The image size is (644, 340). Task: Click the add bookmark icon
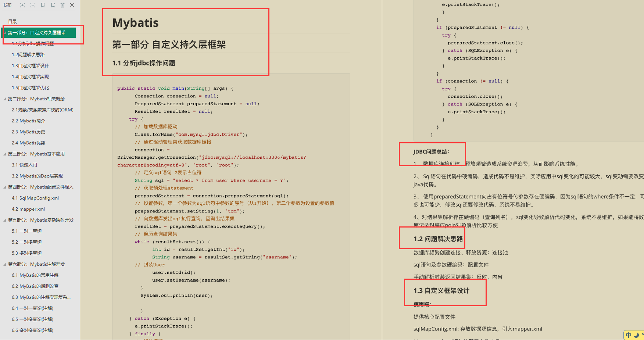click(x=43, y=5)
